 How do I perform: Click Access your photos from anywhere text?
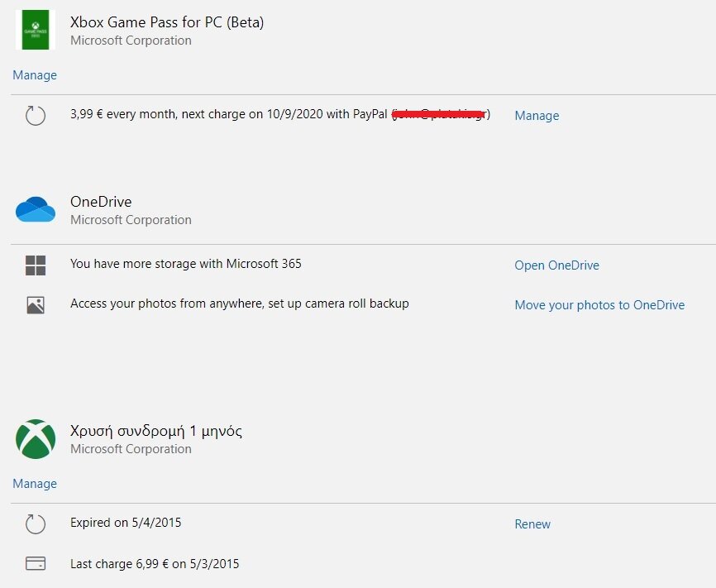[240, 304]
